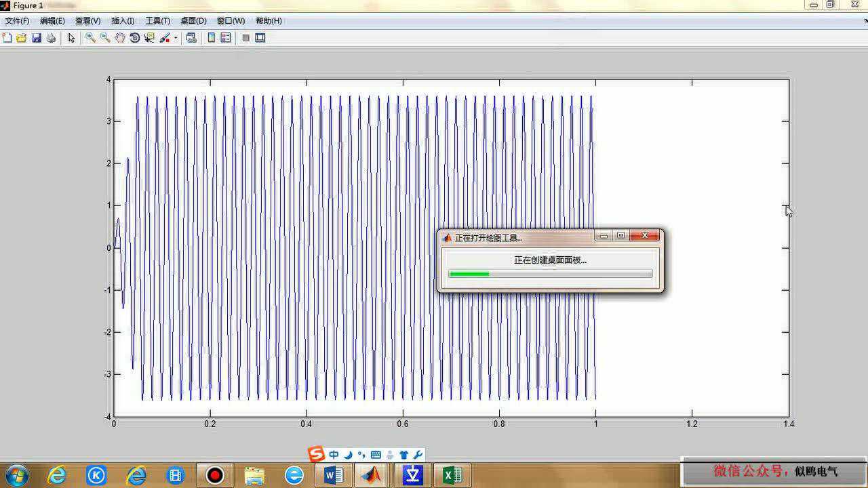Open the 文件(F) menu
This screenshot has width=868, height=488.
[17, 21]
